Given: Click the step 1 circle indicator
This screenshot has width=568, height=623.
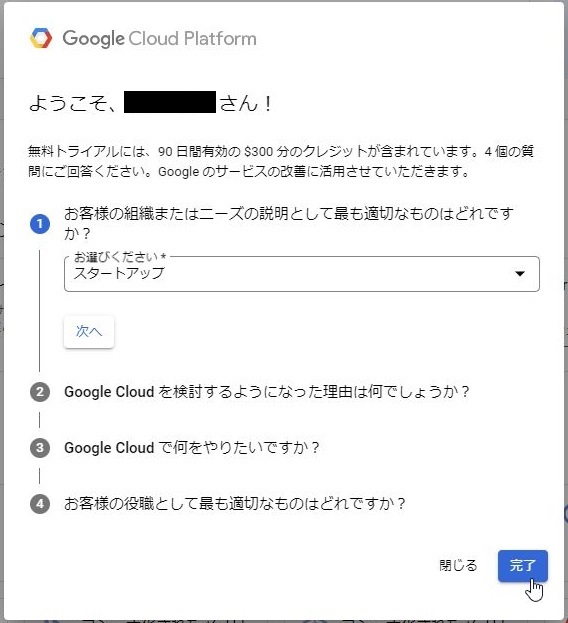Looking at the screenshot, I should tap(40, 224).
